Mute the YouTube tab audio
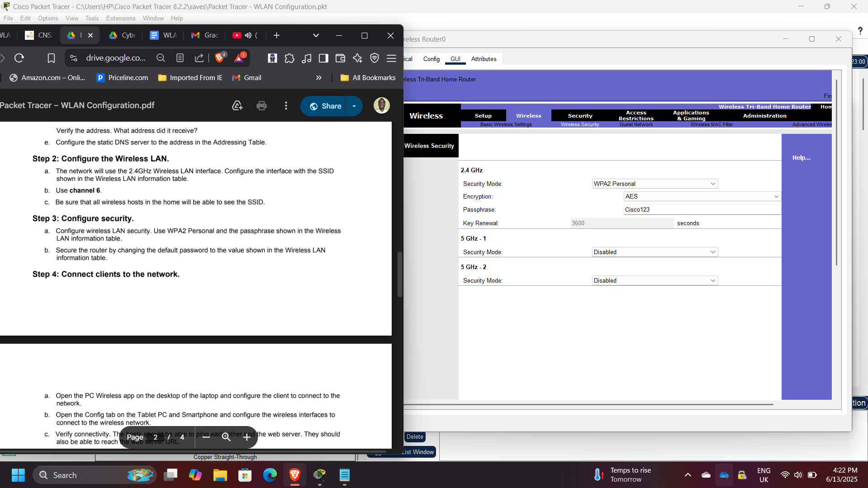This screenshot has height=488, width=868. pyautogui.click(x=248, y=35)
